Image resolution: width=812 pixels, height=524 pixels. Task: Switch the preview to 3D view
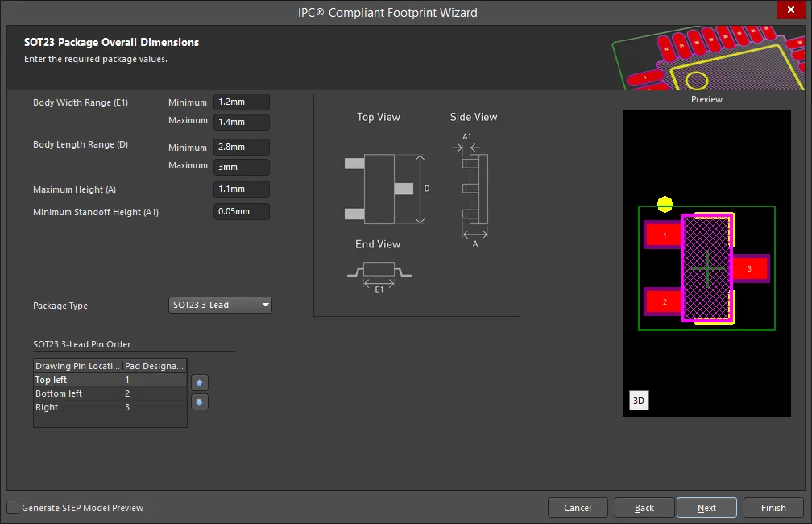point(639,401)
